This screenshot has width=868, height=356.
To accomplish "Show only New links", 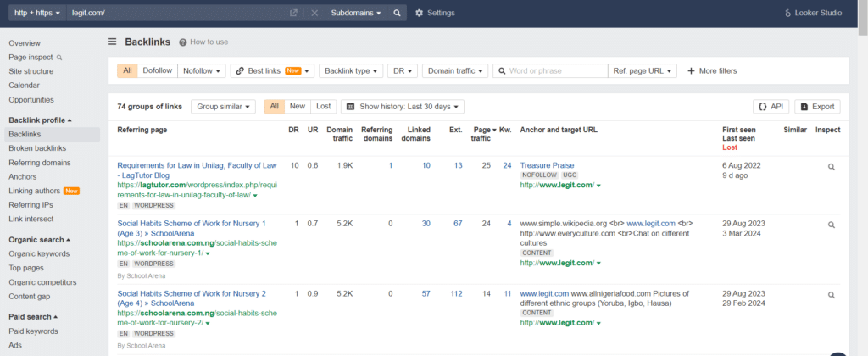I will 298,107.
